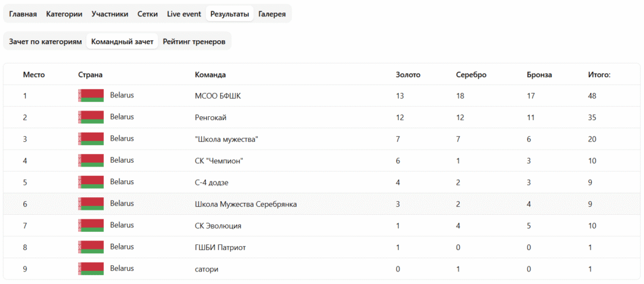The height and width of the screenshot is (284, 644).
Task: Open the Главная tab
Action: [23, 14]
